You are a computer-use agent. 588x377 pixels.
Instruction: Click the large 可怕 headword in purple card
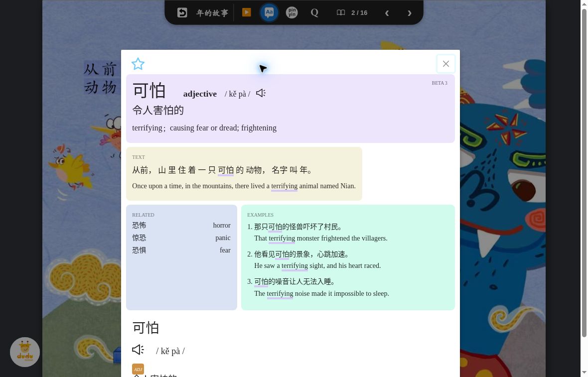(x=149, y=91)
